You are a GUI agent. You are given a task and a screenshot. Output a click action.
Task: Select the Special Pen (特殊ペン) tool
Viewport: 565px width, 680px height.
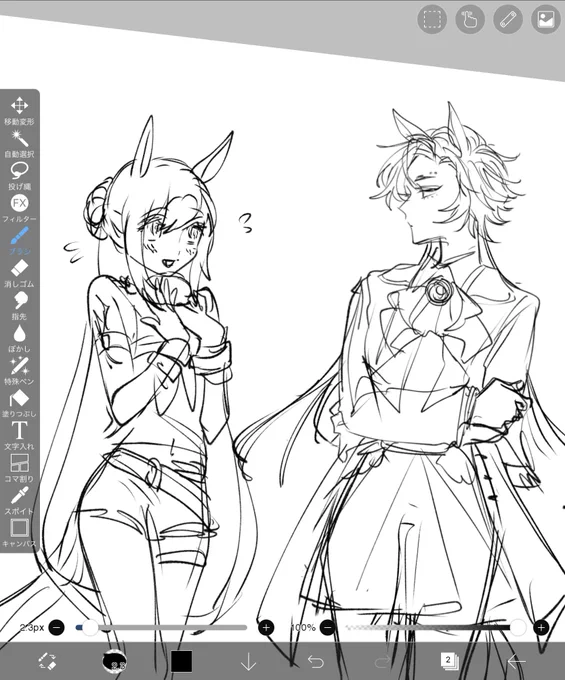point(19,370)
